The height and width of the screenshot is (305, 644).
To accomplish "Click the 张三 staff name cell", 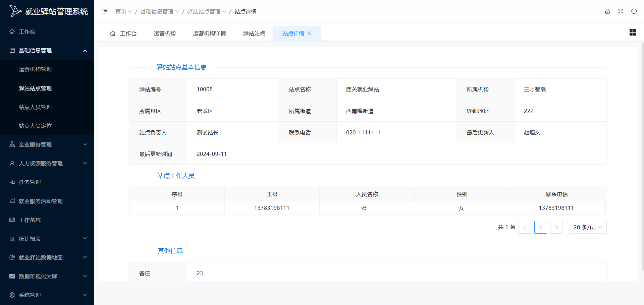I will (x=367, y=208).
